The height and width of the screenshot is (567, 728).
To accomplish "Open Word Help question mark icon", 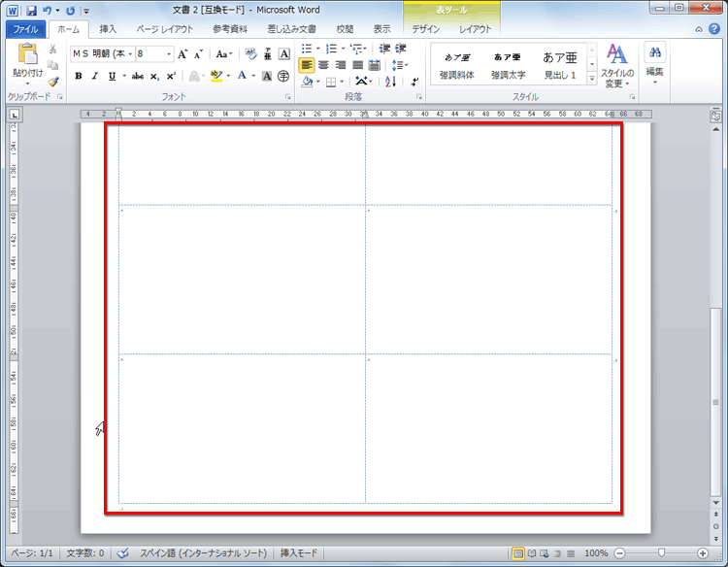I will click(x=714, y=29).
